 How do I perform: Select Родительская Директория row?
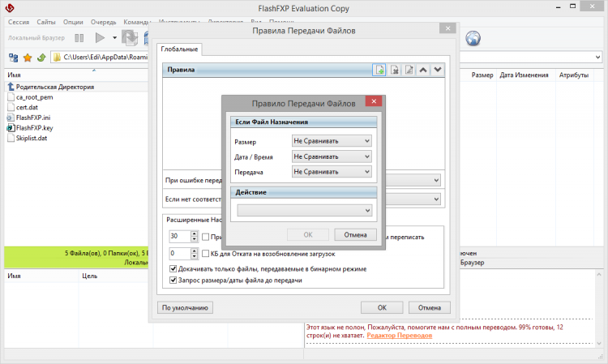click(x=55, y=87)
